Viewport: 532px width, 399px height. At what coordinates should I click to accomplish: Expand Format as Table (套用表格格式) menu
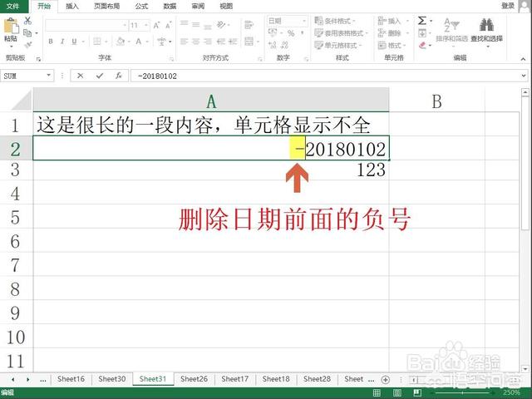341,33
